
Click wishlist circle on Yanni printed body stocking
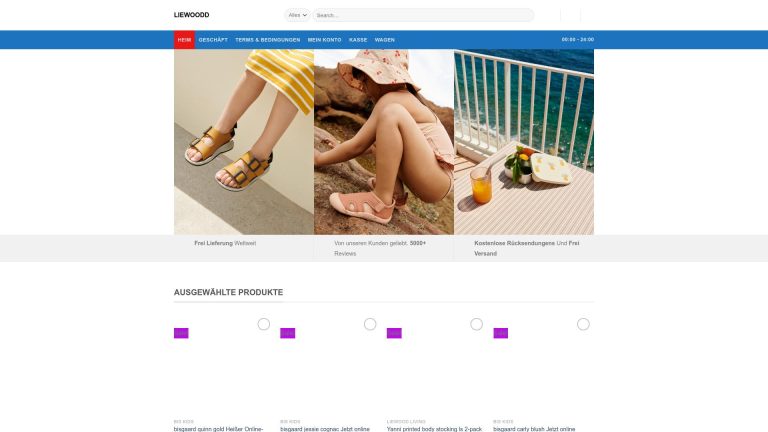click(476, 324)
